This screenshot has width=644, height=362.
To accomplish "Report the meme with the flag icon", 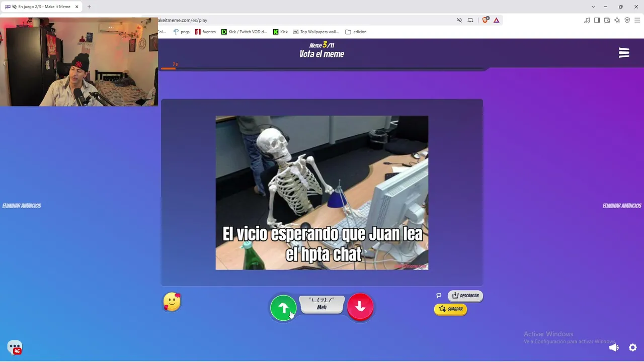I will coord(439,296).
